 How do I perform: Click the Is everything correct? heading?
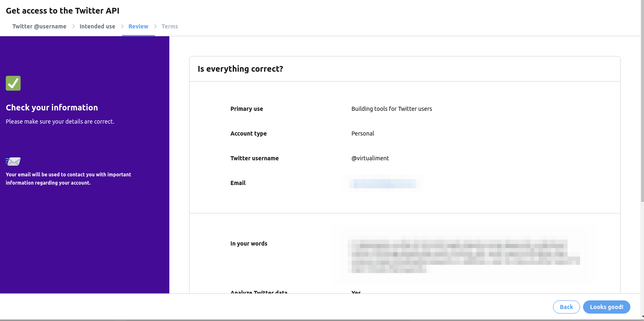point(240,68)
